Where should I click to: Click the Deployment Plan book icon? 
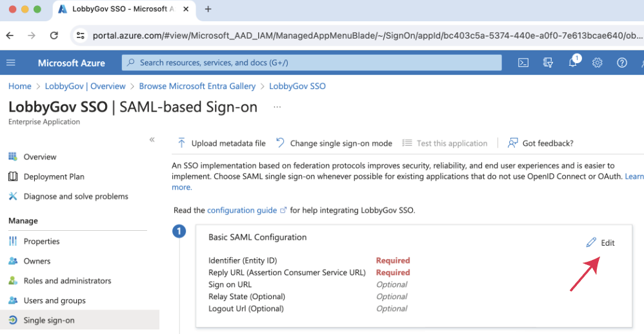coord(13,177)
